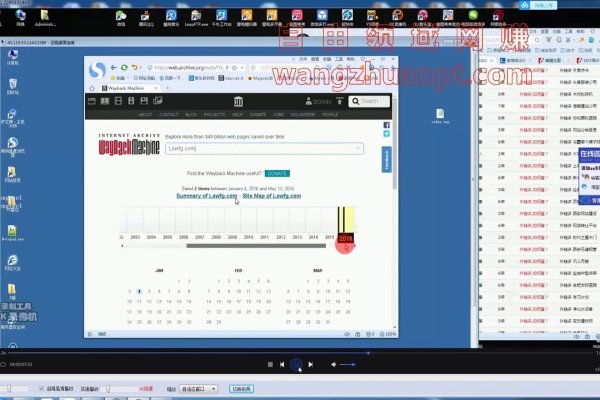The height and width of the screenshot is (400, 600).
Task: Click the play/pause button in the player
Action: 296,365
